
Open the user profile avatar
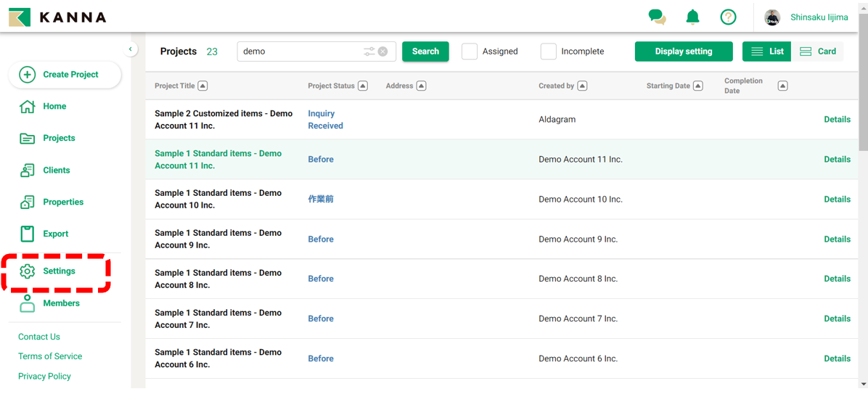772,17
